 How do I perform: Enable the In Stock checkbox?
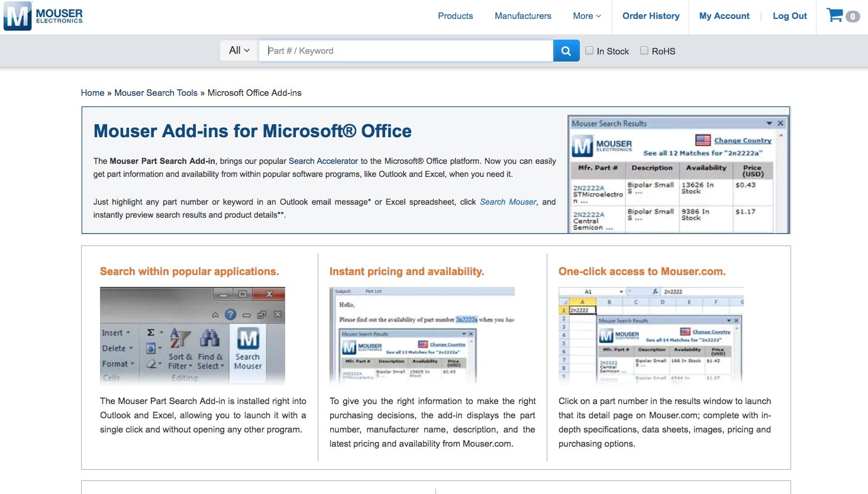pyautogui.click(x=589, y=51)
